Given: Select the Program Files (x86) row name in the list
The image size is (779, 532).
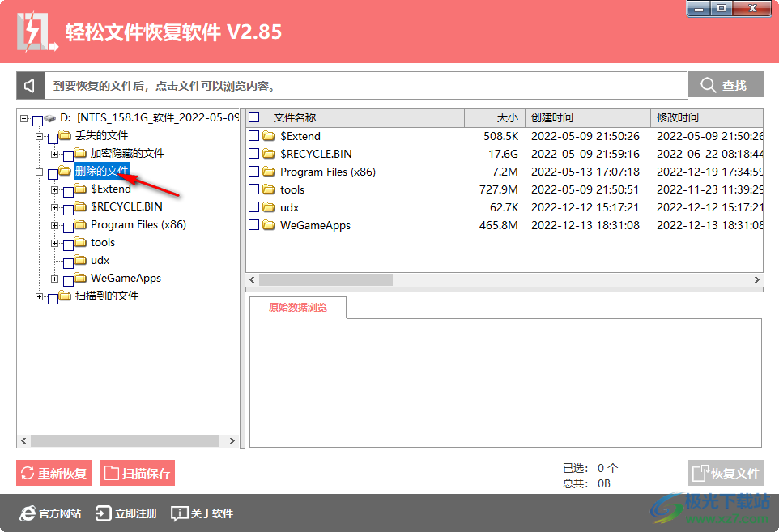Looking at the screenshot, I should [328, 172].
